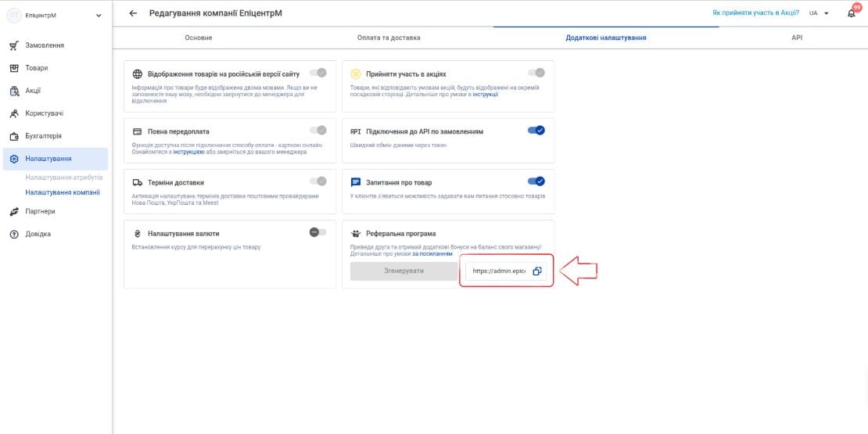This screenshot has height=434, width=868.
Task: Click the Довідка question mark icon
Action: [x=14, y=234]
